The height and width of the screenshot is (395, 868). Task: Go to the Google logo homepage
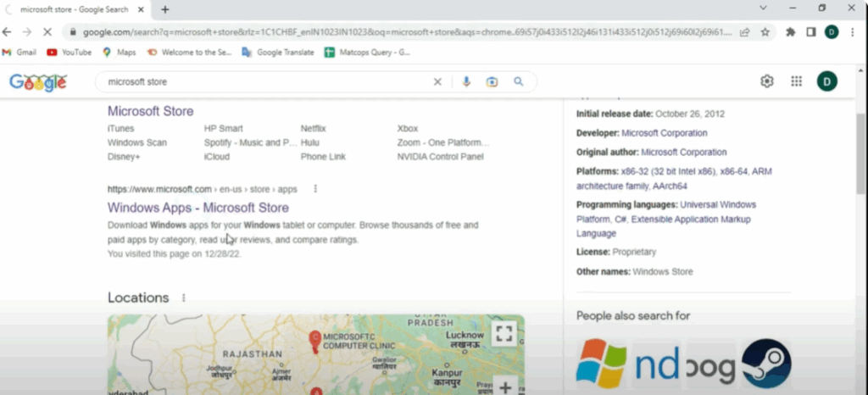coord(38,82)
